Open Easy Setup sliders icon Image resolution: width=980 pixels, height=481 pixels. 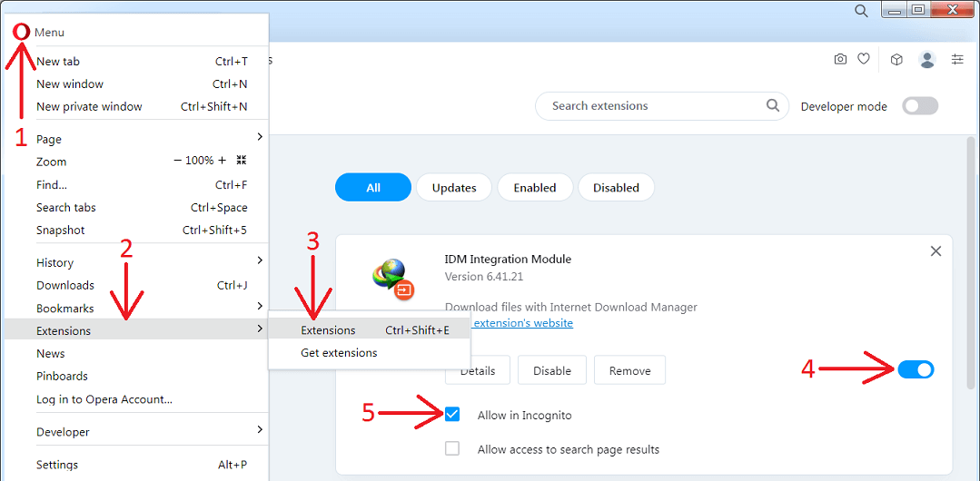pos(957,59)
